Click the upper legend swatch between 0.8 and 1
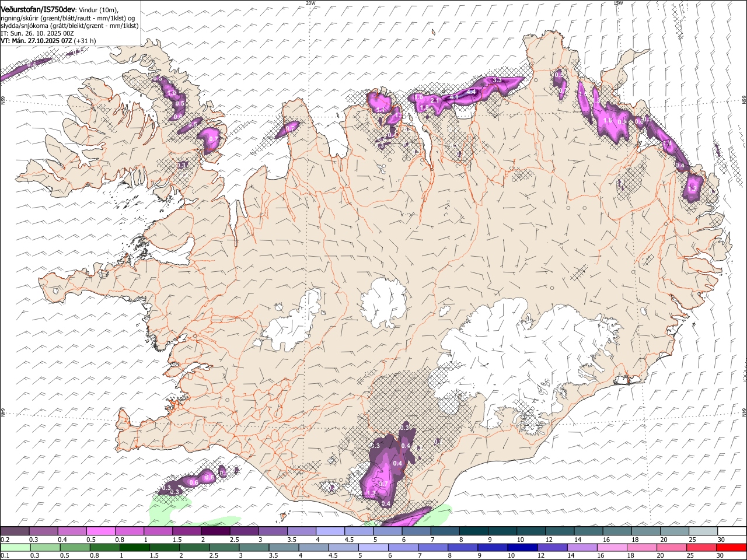The height and width of the screenshot is (560, 747). tap(130, 531)
